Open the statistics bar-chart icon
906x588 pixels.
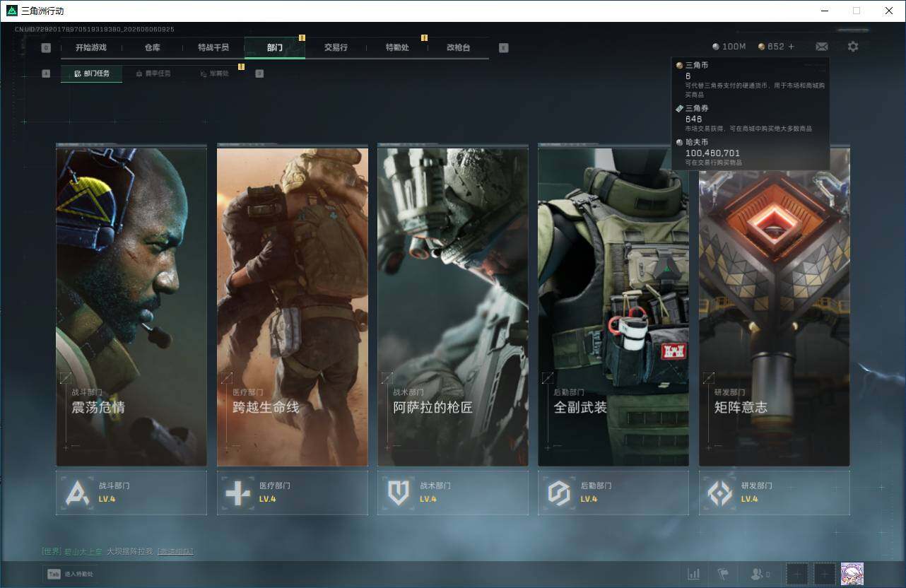(694, 575)
